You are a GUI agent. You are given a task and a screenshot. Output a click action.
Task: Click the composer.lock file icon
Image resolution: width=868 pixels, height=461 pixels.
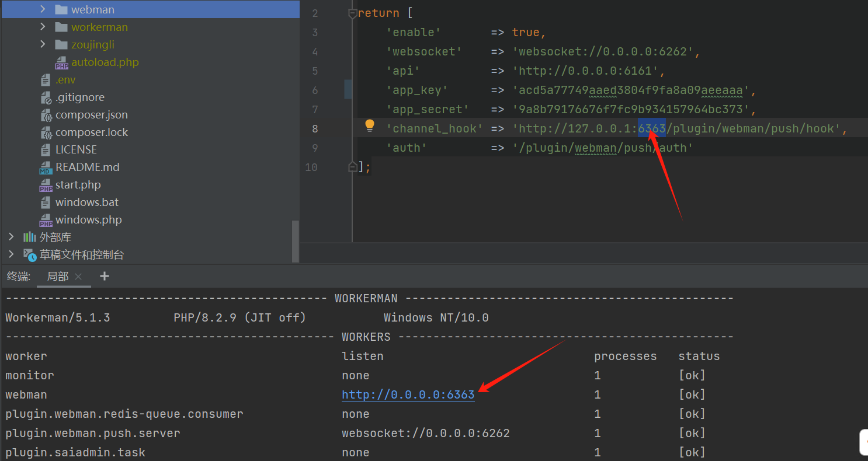point(46,132)
